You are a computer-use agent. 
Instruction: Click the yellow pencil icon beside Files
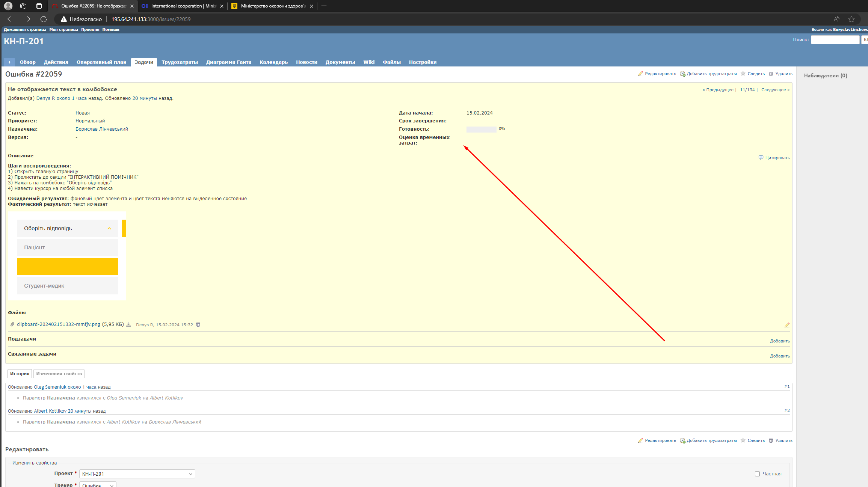coord(787,325)
